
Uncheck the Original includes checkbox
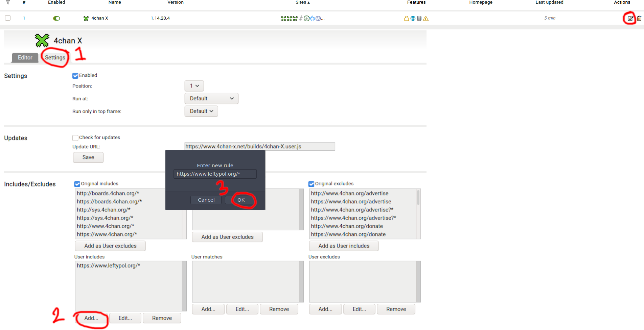[77, 184]
